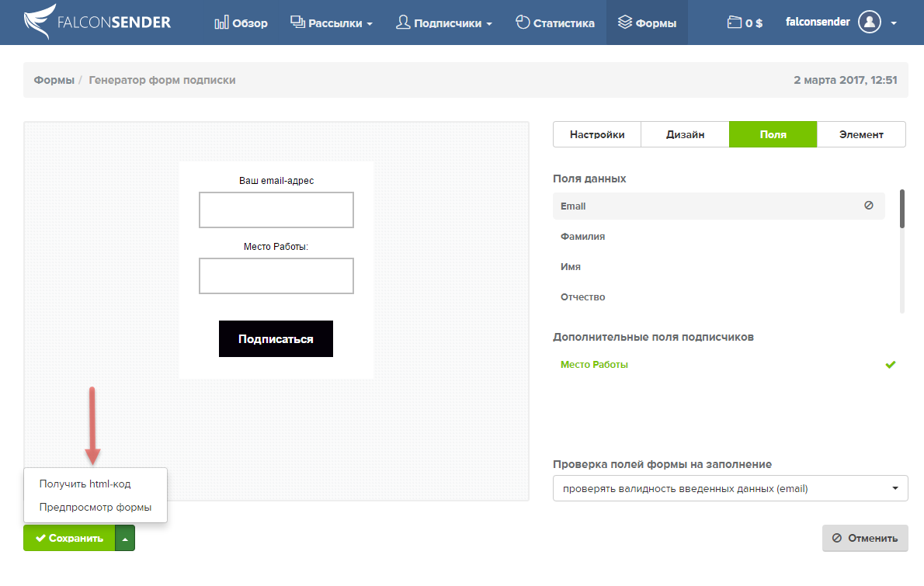Image resolution: width=924 pixels, height=586 pixels.
Task: Click the Формы layers icon
Action: tap(625, 23)
